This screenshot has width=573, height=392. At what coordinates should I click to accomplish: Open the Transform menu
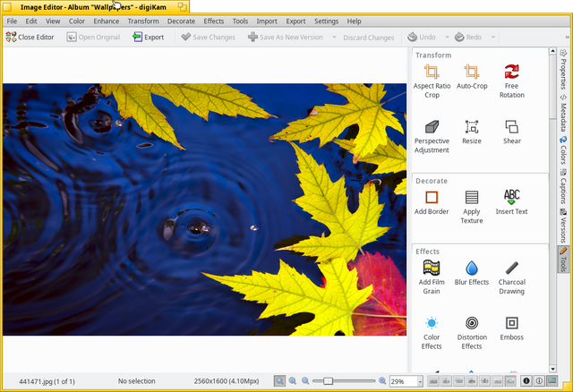coord(143,21)
